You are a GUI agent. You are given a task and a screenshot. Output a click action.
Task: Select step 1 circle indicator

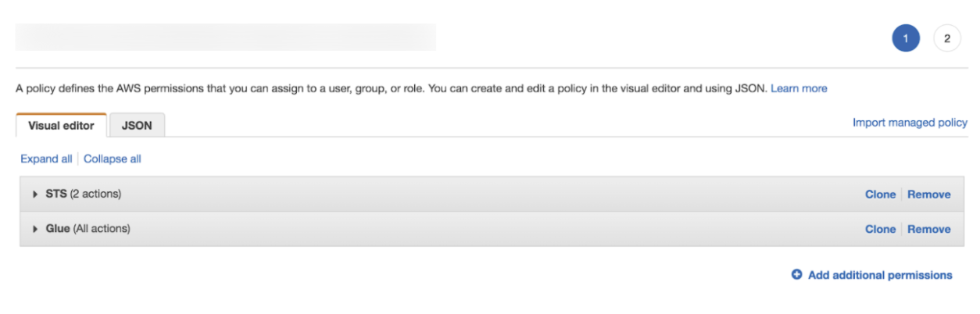(x=906, y=38)
